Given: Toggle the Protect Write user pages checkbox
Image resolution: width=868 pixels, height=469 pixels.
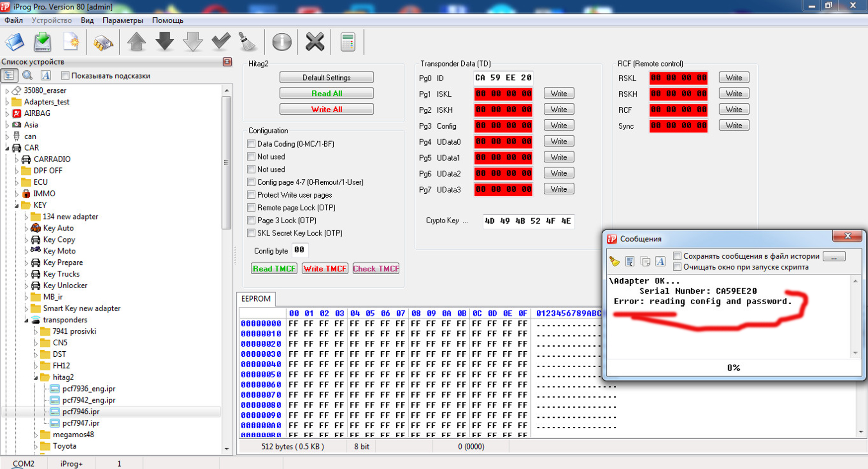Looking at the screenshot, I should click(251, 195).
